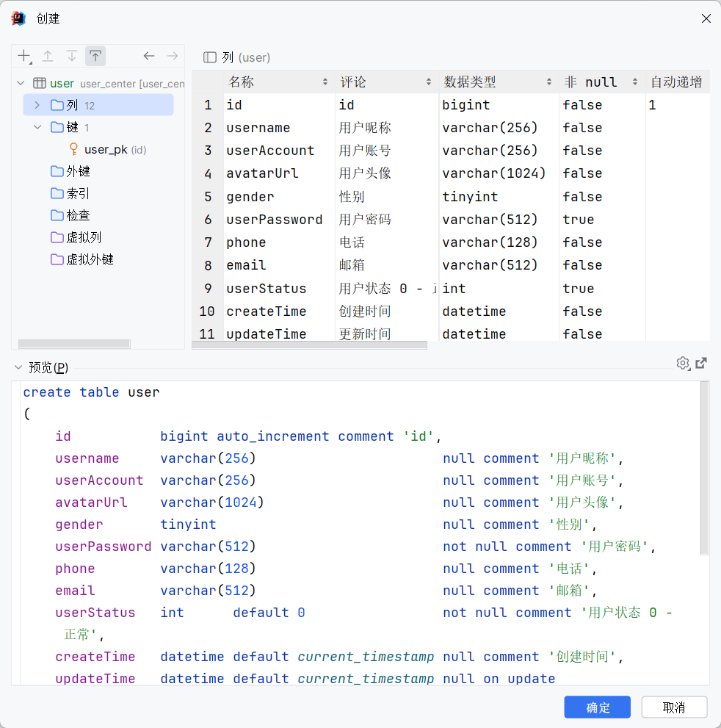The width and height of the screenshot is (721, 728).
Task: Click the 自动递增 column header
Action: tap(676, 82)
